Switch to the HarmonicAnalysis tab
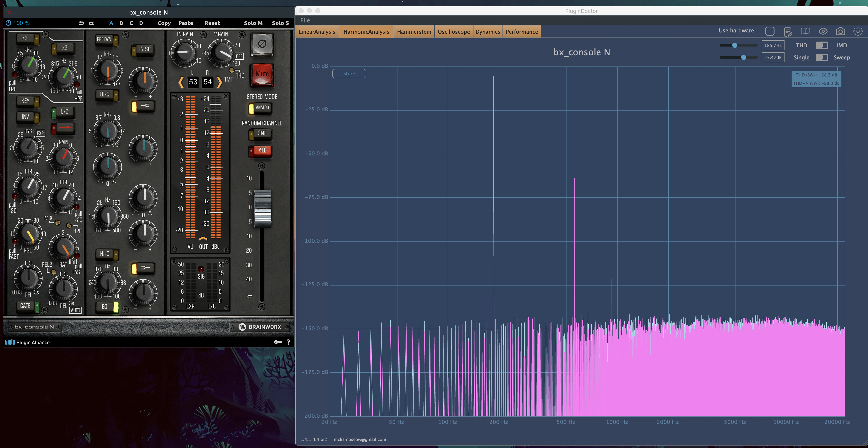 click(x=366, y=32)
